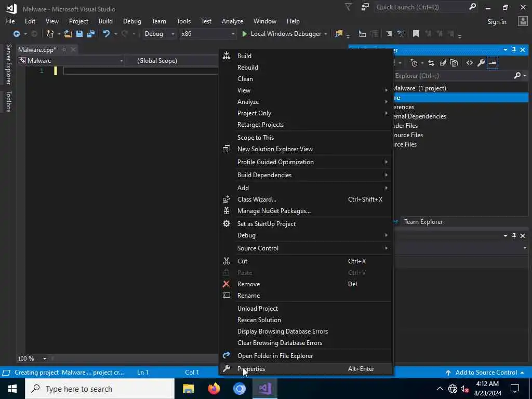Open the Add submenu in context menu
The width and height of the screenshot is (532, 399).
tap(306, 188)
